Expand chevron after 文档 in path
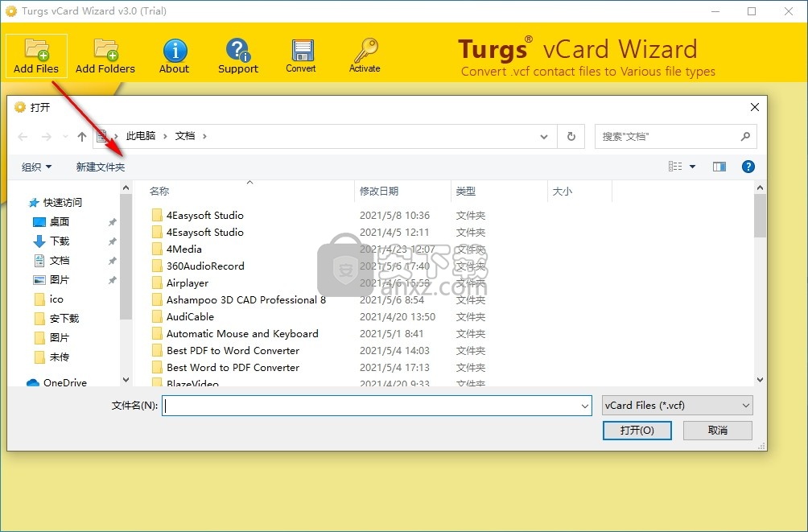Viewport: 808px width, 532px height. [204, 136]
